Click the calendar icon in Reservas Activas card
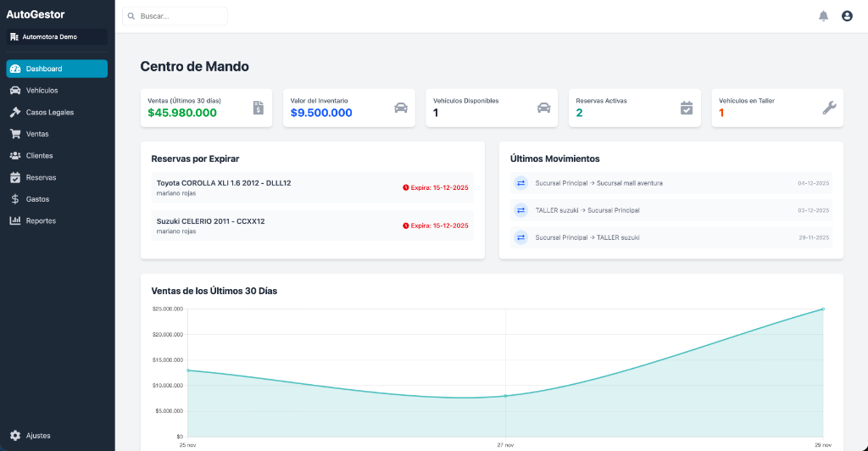This screenshot has height=451, width=868. coord(687,108)
